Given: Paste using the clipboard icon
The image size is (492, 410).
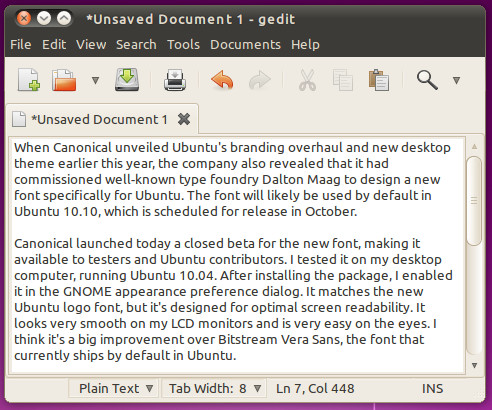Looking at the screenshot, I should tap(379, 80).
